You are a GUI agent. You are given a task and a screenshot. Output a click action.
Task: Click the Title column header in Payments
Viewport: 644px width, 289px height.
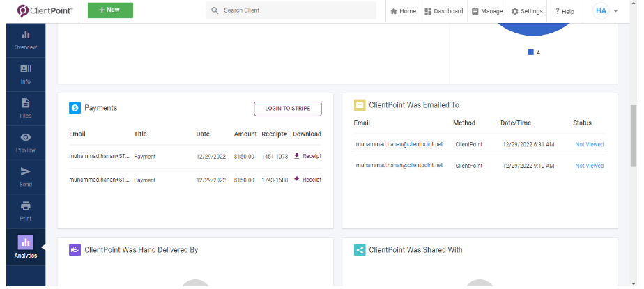coord(140,134)
